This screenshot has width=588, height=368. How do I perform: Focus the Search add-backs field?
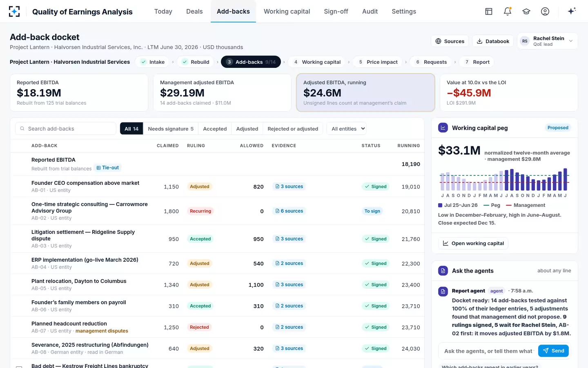click(x=66, y=128)
